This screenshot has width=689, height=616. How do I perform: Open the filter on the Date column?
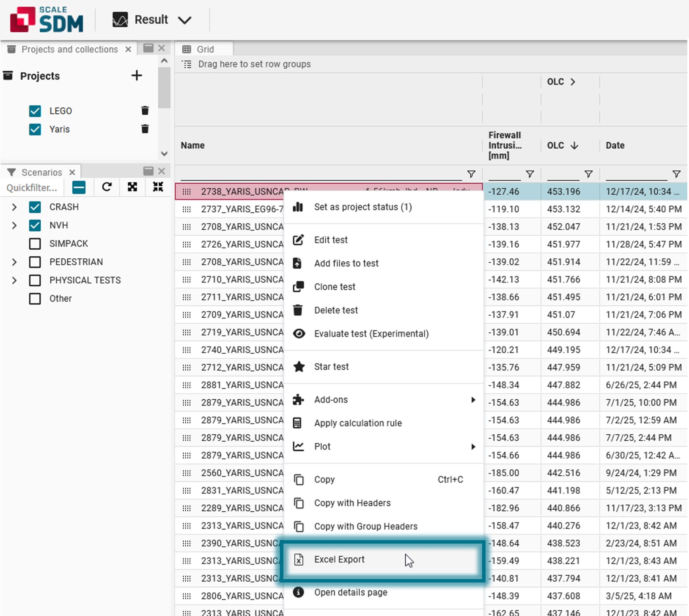click(676, 173)
